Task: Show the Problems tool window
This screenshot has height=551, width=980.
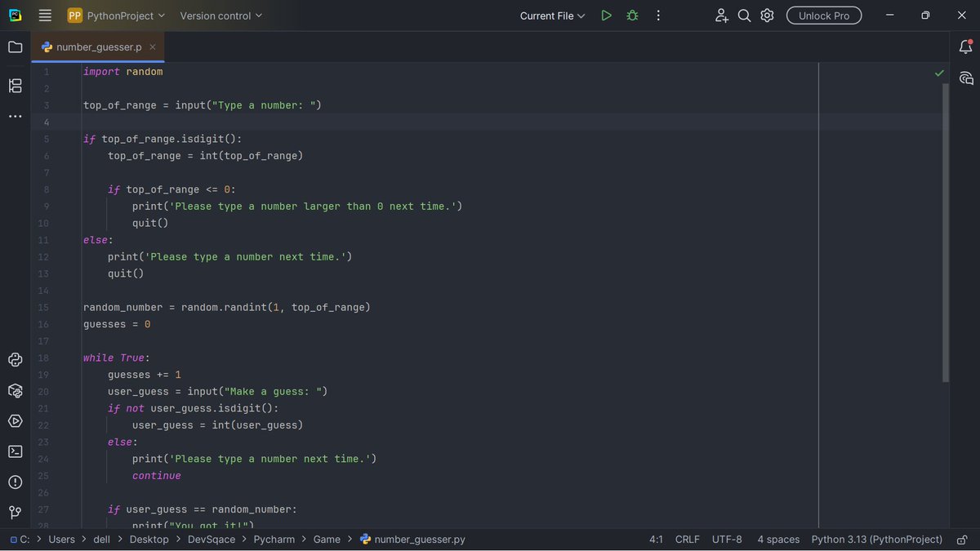Action: [x=15, y=482]
